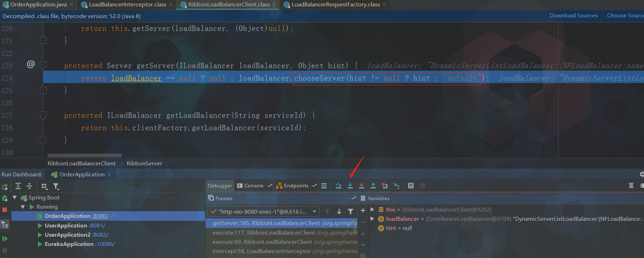644x258 pixels.
Task: Collapse the getServer method fold on line 123
Action: tap(43, 65)
